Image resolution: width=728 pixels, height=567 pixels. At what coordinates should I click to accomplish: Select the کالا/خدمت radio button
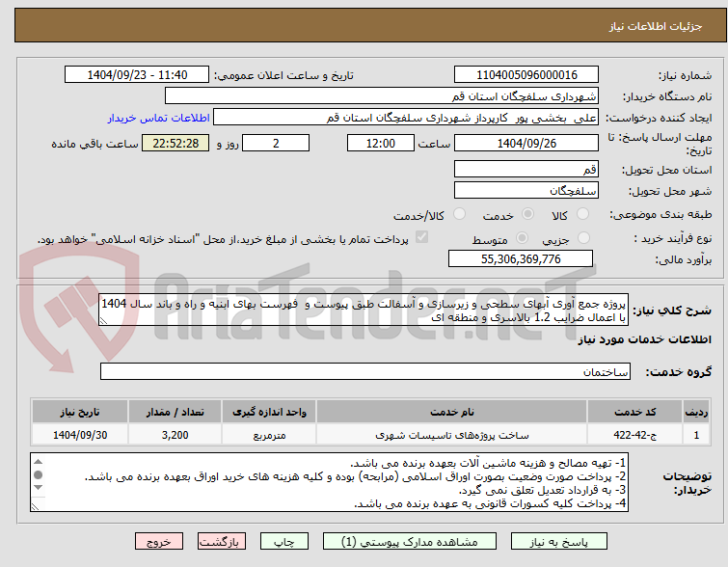coord(459,214)
